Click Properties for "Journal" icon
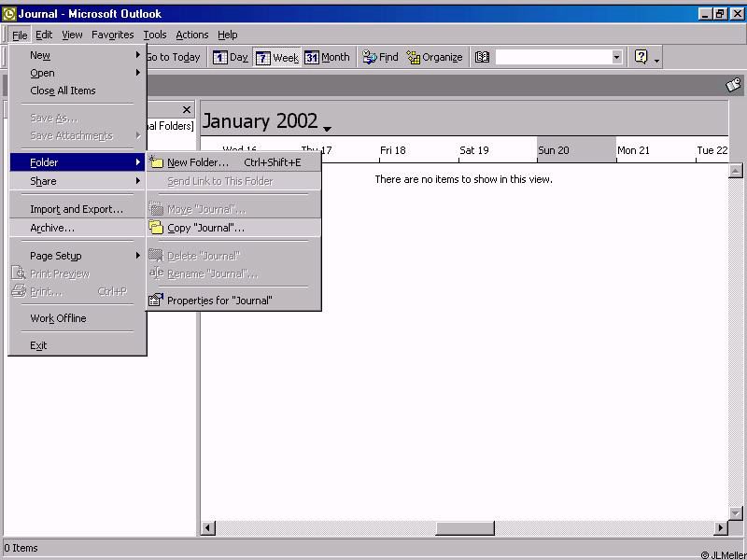747x560 pixels. (x=156, y=300)
